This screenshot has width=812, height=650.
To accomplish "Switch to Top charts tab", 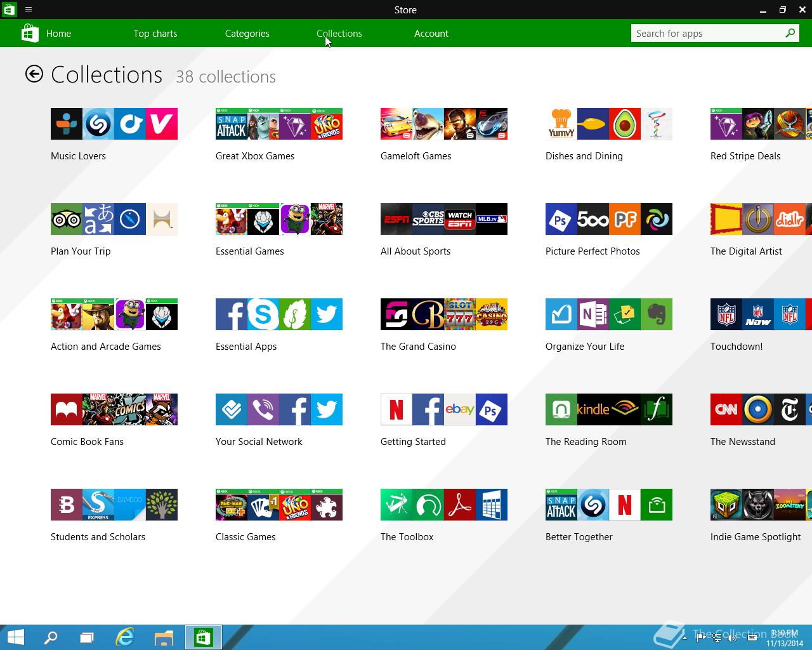I will coord(155,34).
